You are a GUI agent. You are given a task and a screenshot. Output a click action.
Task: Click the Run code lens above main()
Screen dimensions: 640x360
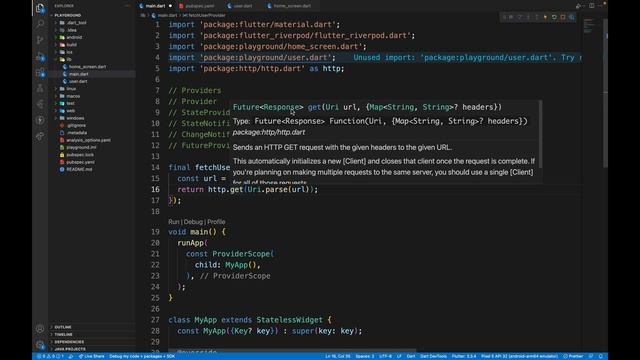click(173, 222)
